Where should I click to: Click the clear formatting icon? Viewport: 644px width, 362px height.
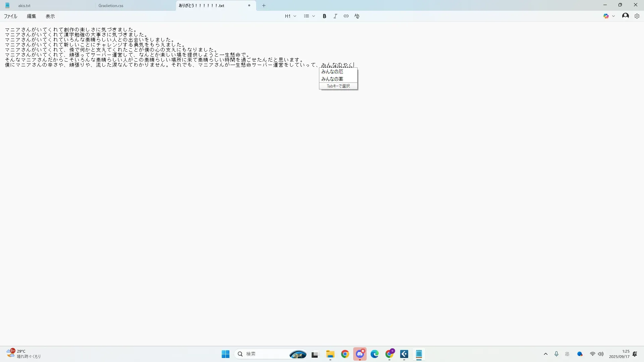pos(357,16)
